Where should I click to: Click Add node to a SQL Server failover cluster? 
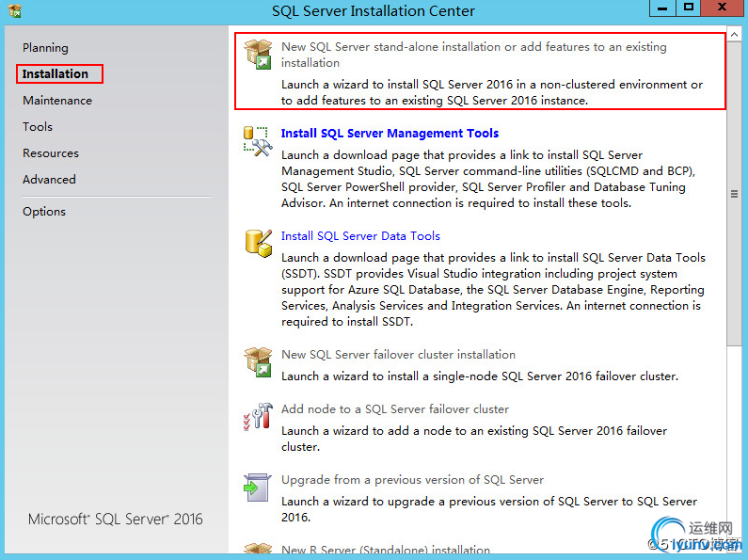point(395,408)
